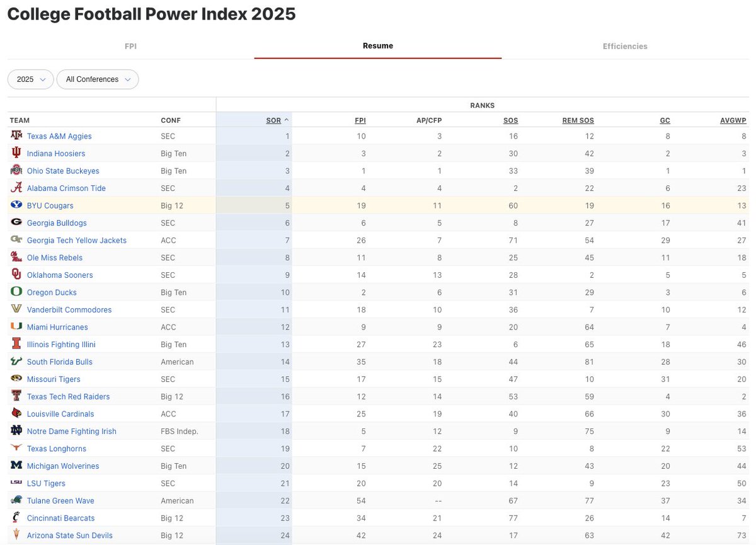Viewport: 756px width, 545px height.
Task: Click the BYU Cougars logo
Action: click(x=16, y=205)
